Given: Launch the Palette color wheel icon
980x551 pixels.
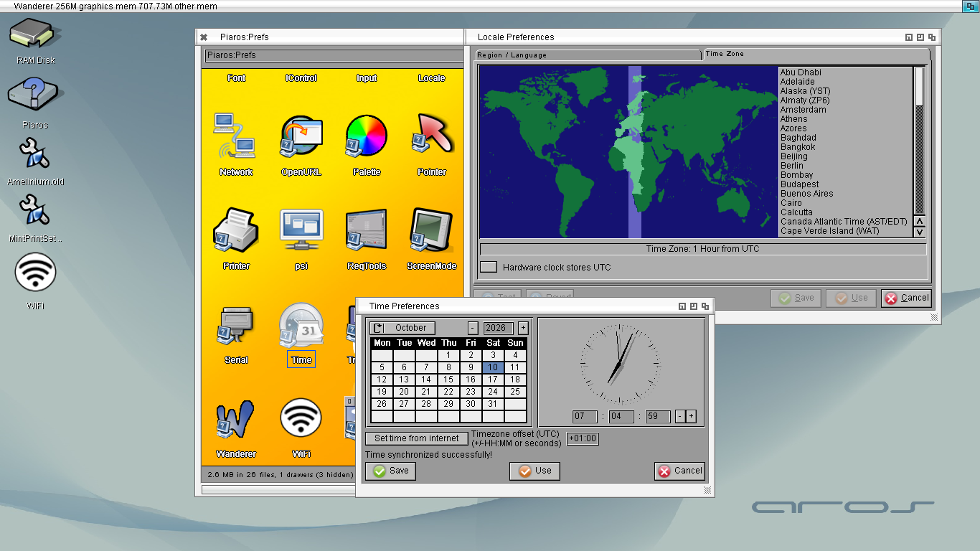Looking at the screenshot, I should coord(367,136).
